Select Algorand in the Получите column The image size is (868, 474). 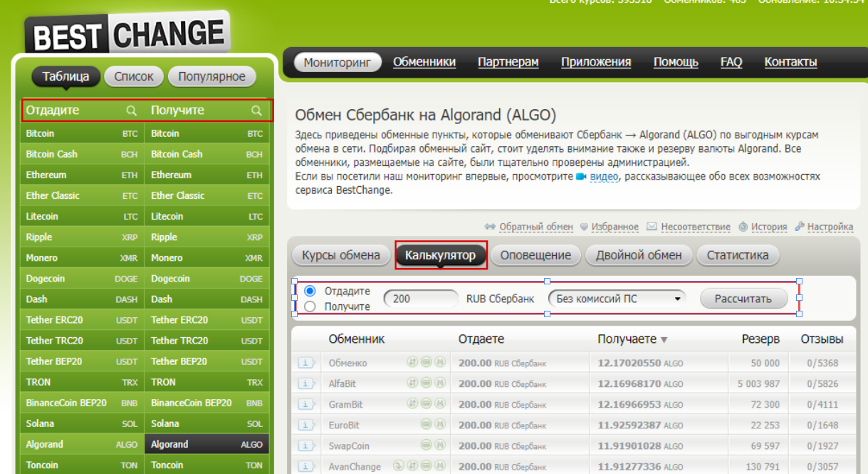point(206,444)
